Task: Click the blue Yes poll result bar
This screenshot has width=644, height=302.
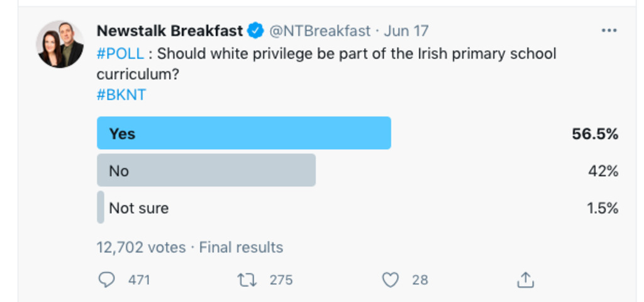Action: tap(244, 133)
